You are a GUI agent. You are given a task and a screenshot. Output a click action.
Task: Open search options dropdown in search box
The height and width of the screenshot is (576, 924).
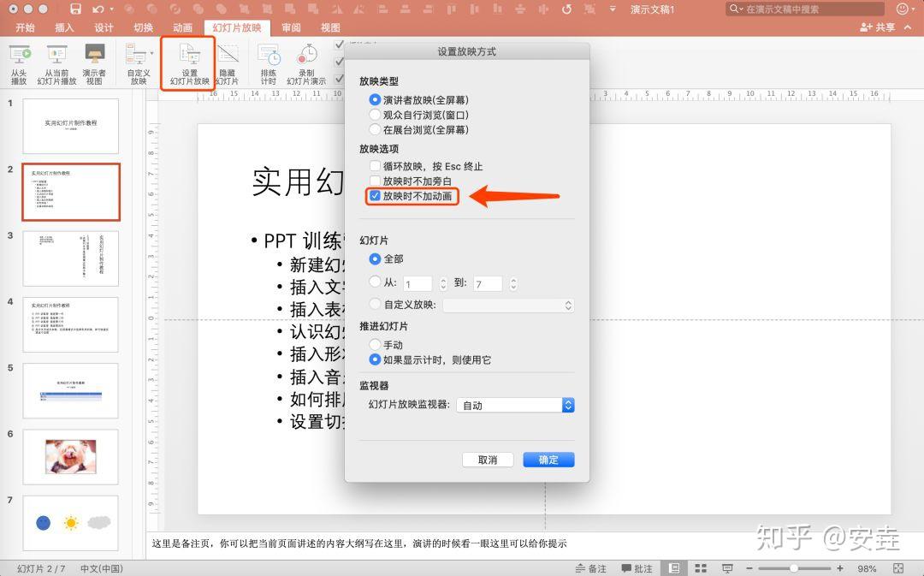[x=736, y=9]
